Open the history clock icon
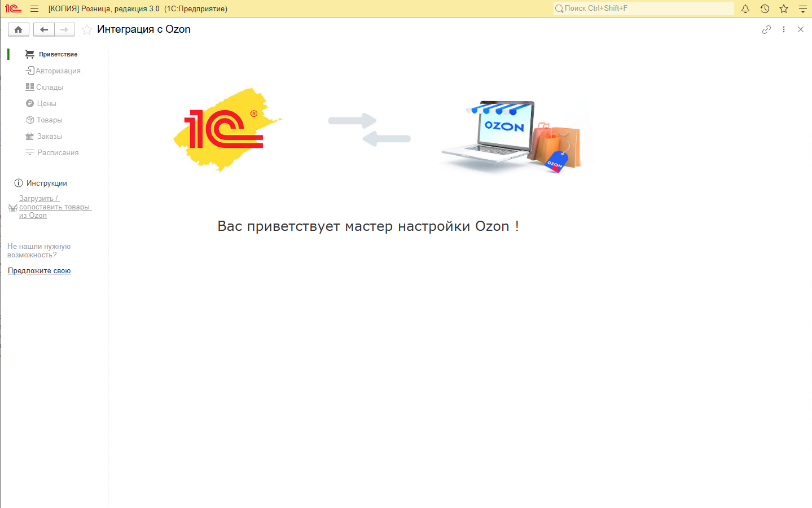The width and height of the screenshot is (812, 508). coord(765,8)
